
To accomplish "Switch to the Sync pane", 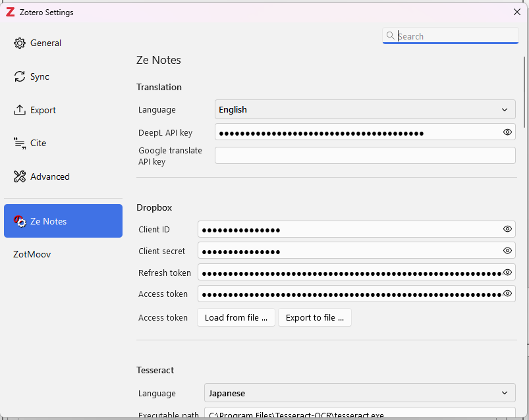I will [63, 76].
